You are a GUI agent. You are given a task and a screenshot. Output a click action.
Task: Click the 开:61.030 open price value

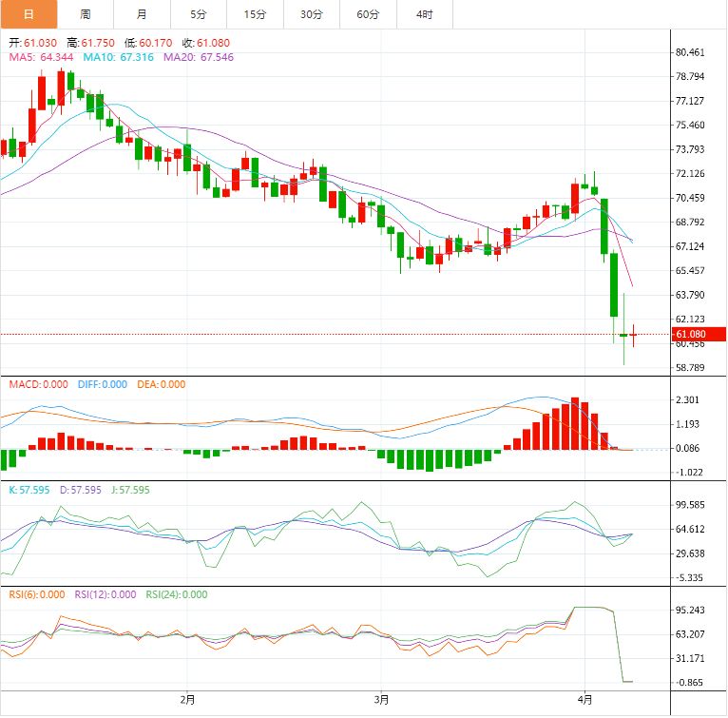point(33,43)
